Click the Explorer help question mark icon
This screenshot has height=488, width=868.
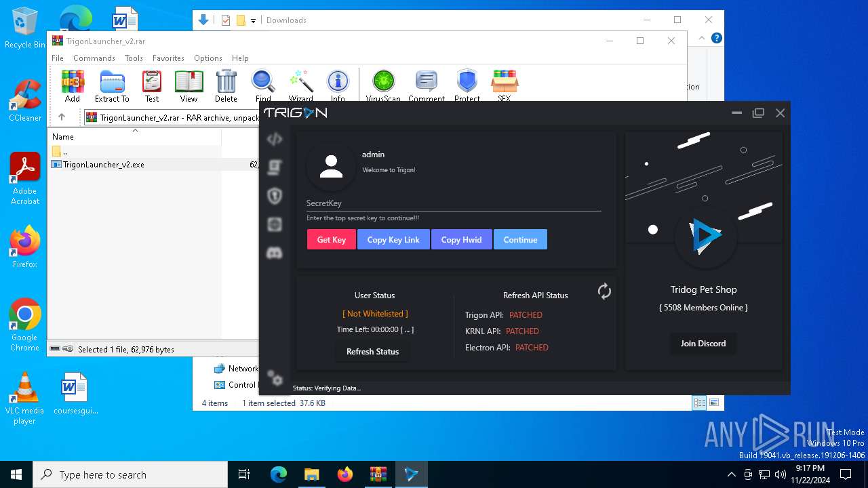coord(717,38)
